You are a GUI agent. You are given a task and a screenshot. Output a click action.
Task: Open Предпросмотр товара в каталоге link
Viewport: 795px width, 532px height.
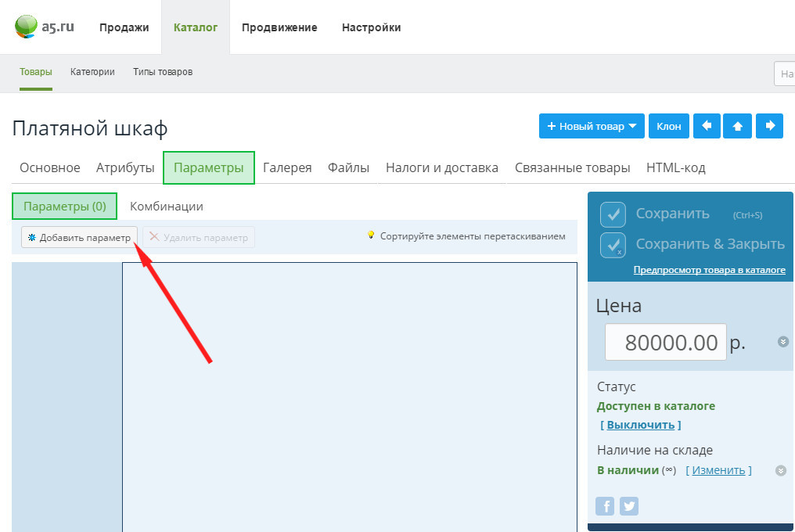point(709,270)
